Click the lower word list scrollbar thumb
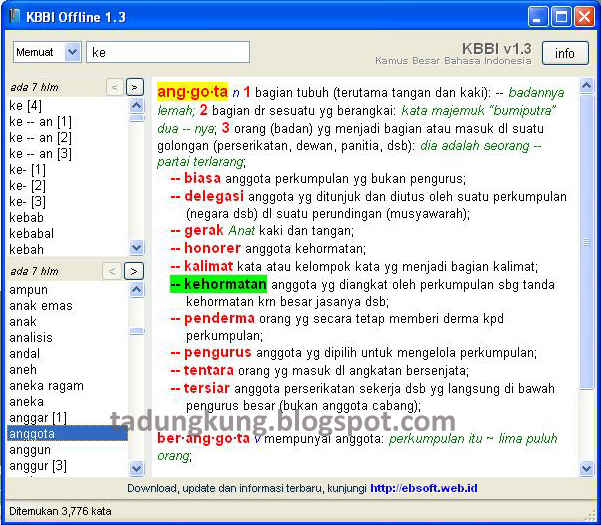601x525 pixels. tap(136, 331)
